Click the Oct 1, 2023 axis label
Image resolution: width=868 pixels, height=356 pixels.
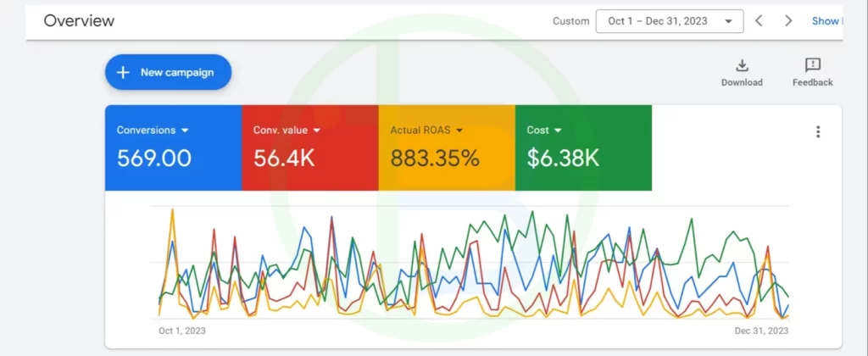[x=181, y=331]
